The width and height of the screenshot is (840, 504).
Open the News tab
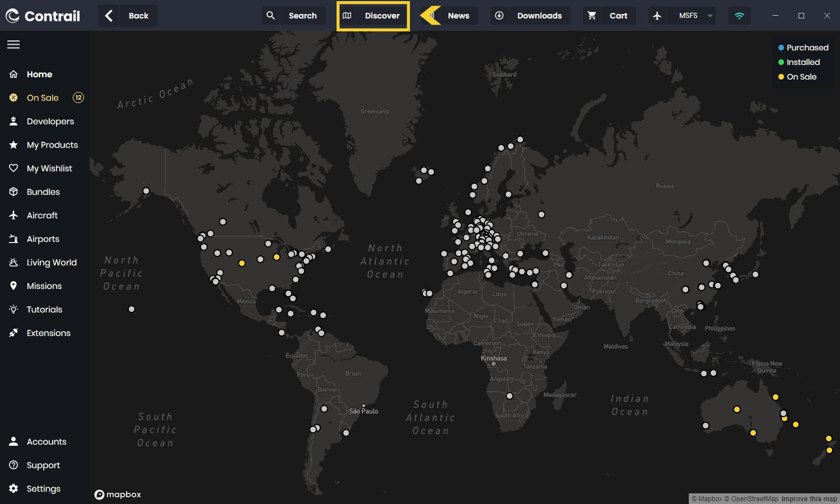point(458,16)
